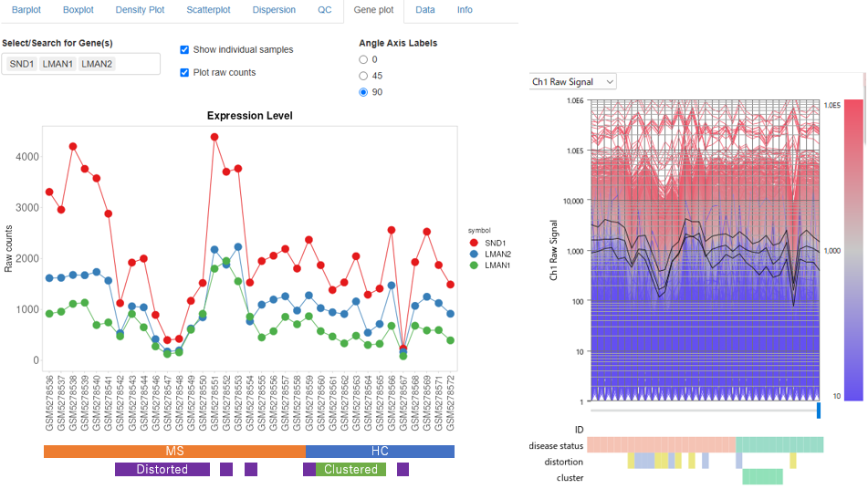Viewport: 868px width, 489px height.
Task: Click the GSM5278572 axis label
Action: coord(451,403)
